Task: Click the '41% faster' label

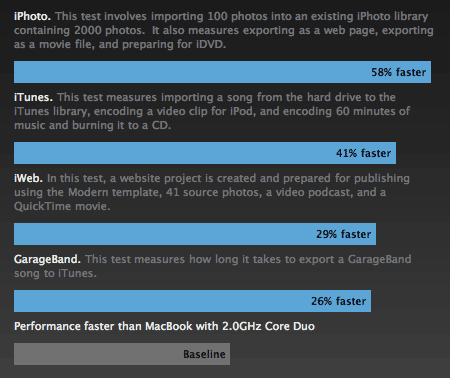Action: [363, 153]
